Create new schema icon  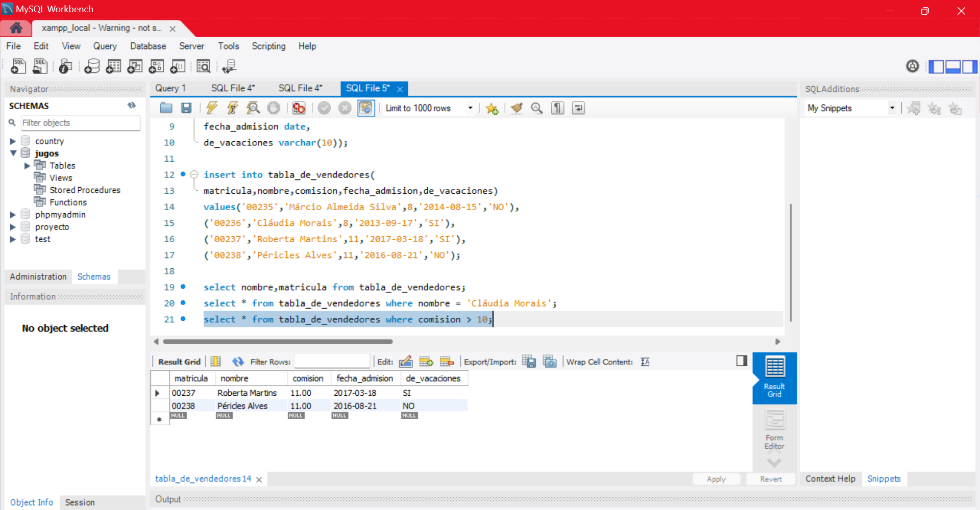92,66
